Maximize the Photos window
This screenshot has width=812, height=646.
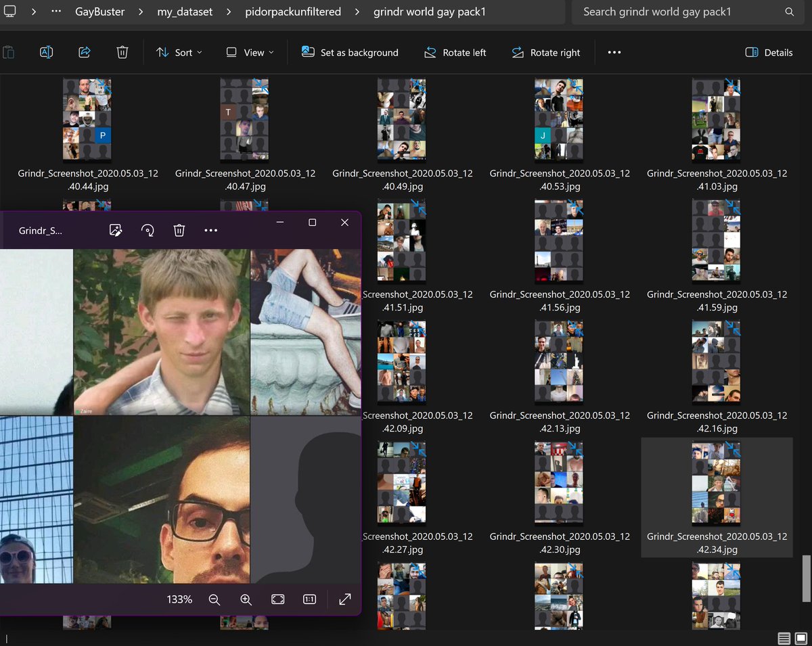(312, 223)
